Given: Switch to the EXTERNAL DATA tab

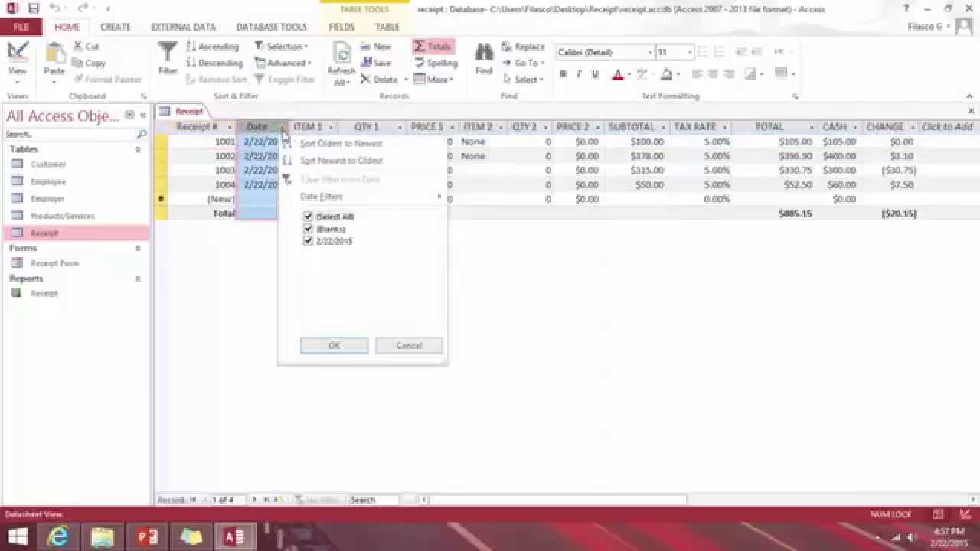Looking at the screenshot, I should (x=183, y=27).
